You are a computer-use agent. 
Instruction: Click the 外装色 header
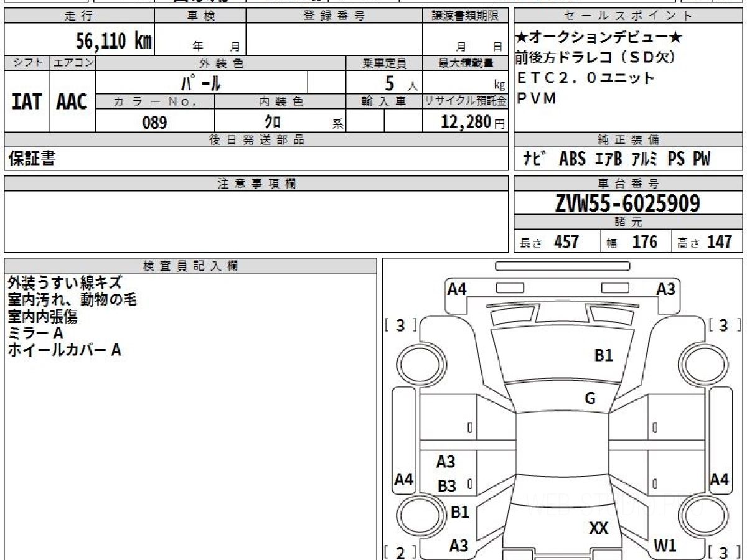221,63
